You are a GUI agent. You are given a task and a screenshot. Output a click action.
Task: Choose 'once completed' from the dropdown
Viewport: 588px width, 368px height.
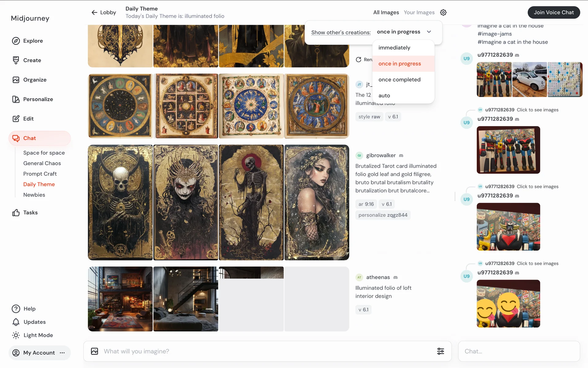click(x=399, y=80)
